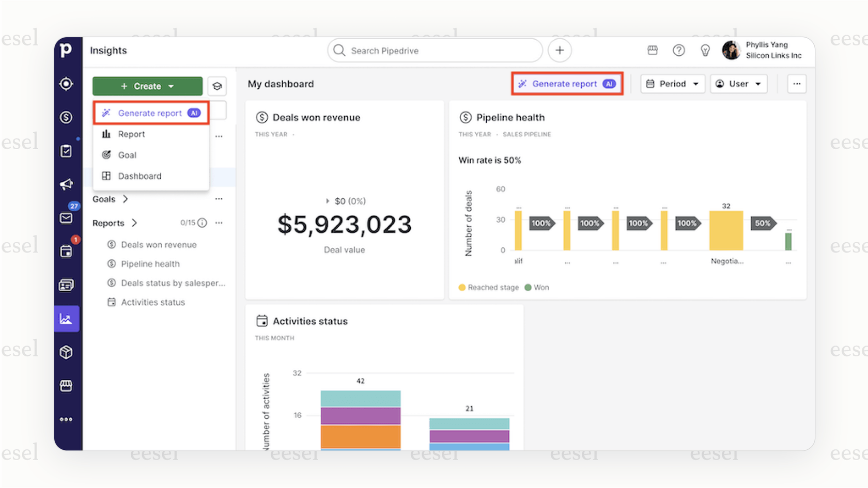868x488 pixels.
Task: Open the Products box icon in sidebar
Action: coord(66,352)
